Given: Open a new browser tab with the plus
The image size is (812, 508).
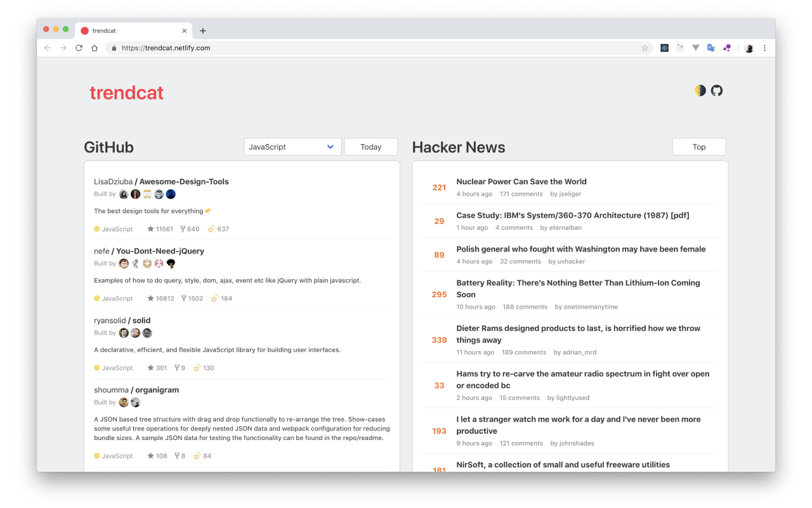Looking at the screenshot, I should point(202,30).
